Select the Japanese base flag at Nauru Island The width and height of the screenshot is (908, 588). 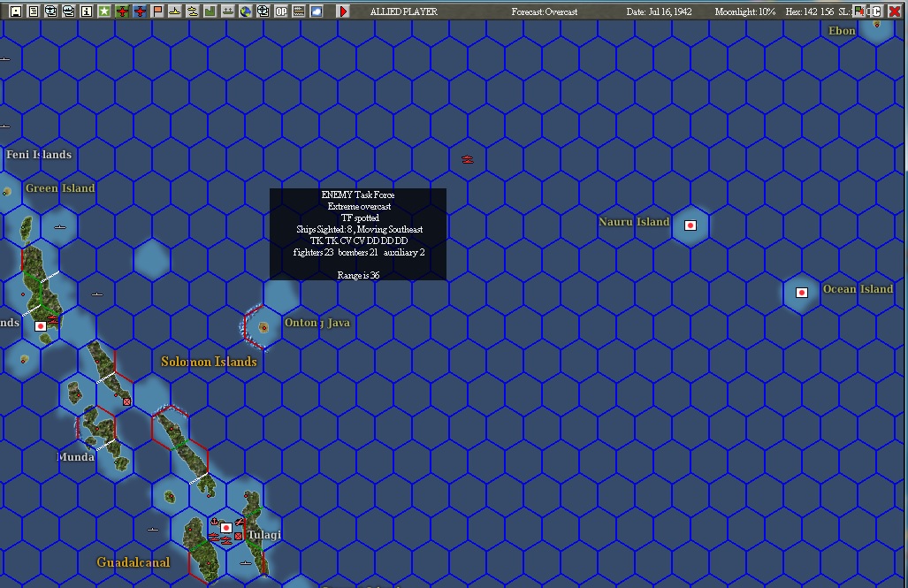point(691,225)
